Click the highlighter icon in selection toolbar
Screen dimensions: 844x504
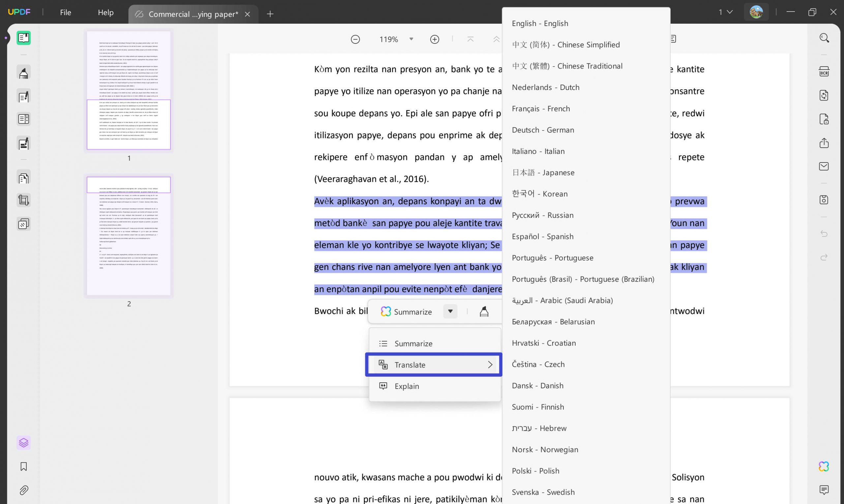coord(484,311)
